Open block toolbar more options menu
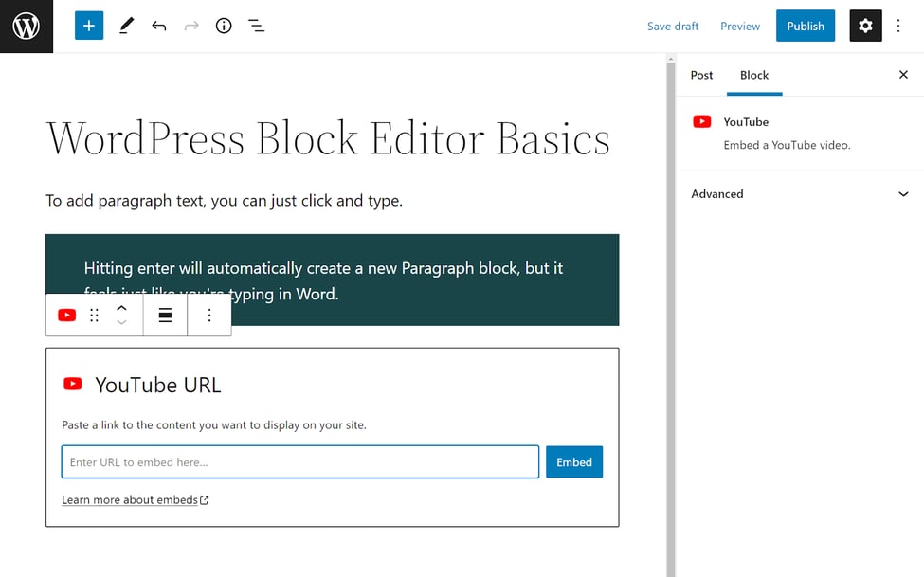The height and width of the screenshot is (577, 924). coord(209,316)
